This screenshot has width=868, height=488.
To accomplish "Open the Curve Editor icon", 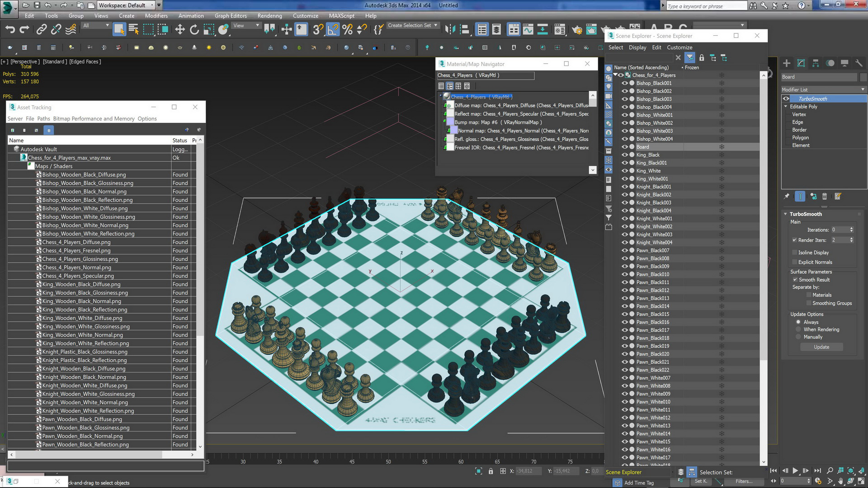I will click(x=528, y=30).
